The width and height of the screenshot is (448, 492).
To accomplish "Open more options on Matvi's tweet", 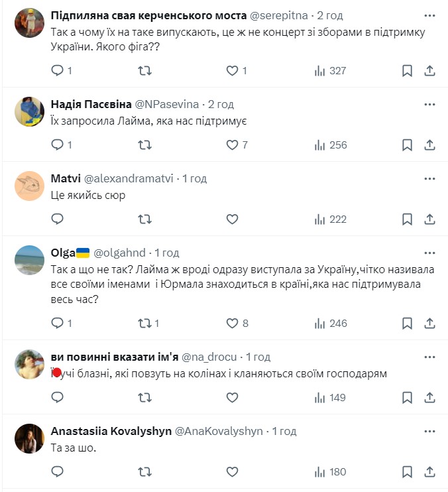I will 429,178.
